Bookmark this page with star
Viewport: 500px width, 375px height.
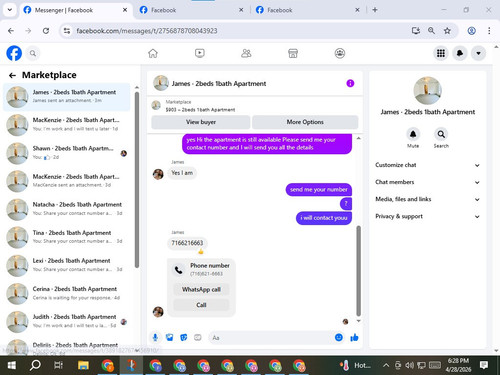click(x=447, y=31)
